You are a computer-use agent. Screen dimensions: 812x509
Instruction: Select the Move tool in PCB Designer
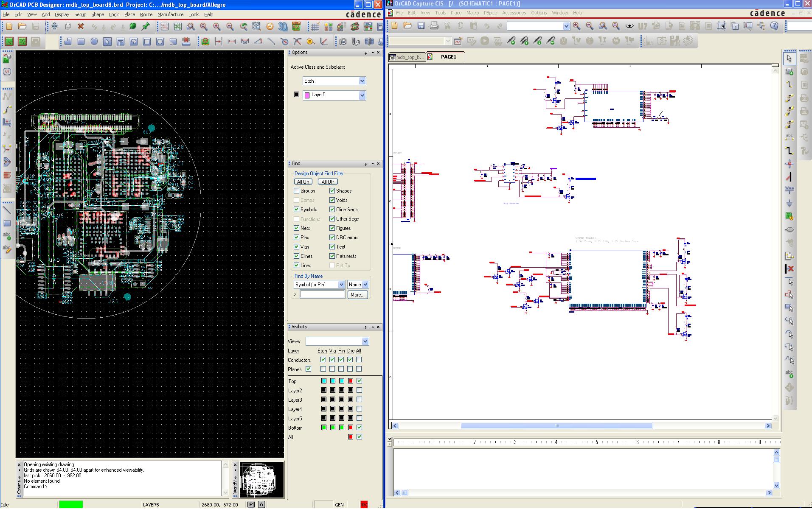[55, 27]
